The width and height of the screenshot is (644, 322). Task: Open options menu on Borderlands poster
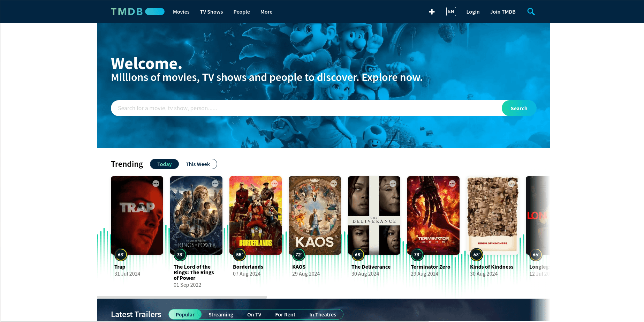click(x=274, y=184)
